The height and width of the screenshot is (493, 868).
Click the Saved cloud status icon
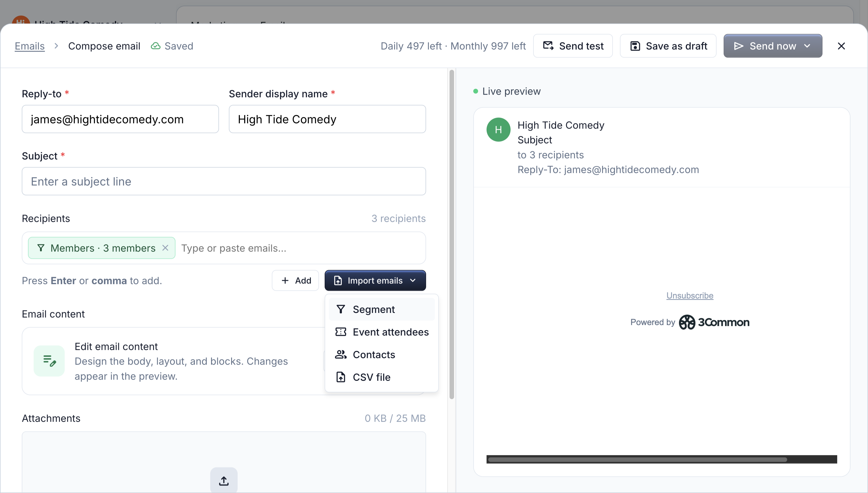pyautogui.click(x=155, y=46)
